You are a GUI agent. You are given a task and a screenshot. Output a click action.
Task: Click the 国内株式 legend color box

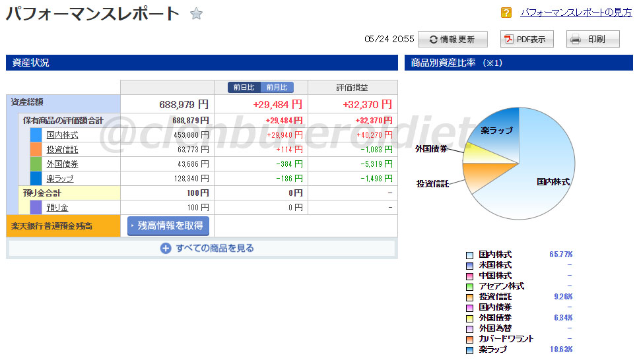[x=469, y=255]
